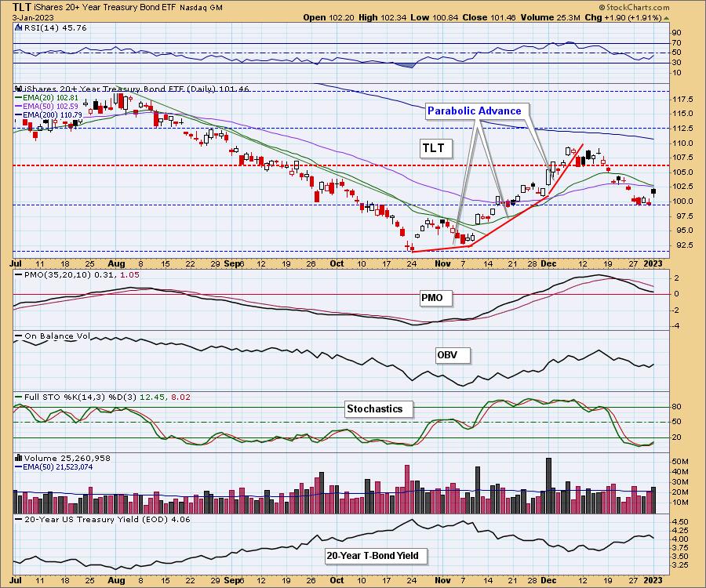The image size is (706, 588).
Task: Click the 3-Jan-2023 date
Action: tap(33, 17)
